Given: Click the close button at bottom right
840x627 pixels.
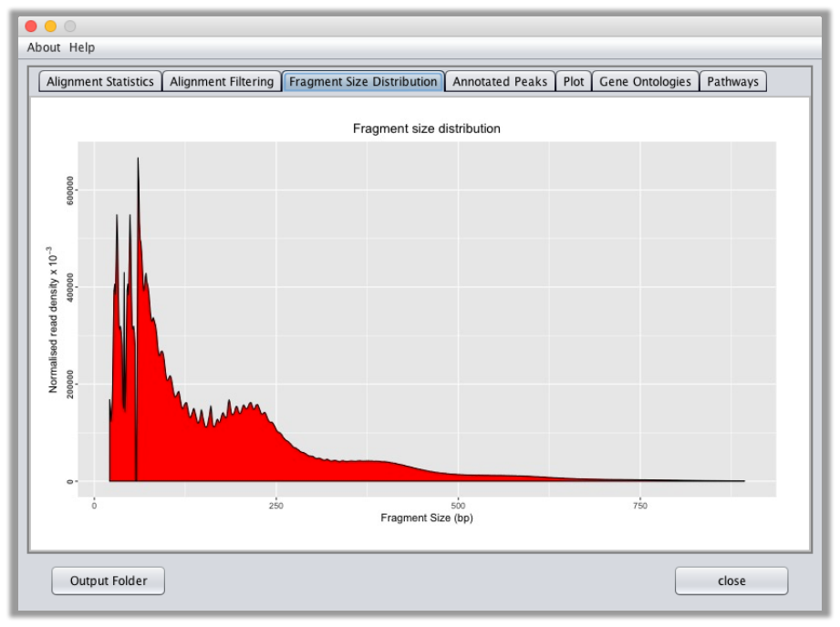Looking at the screenshot, I should 731,581.
